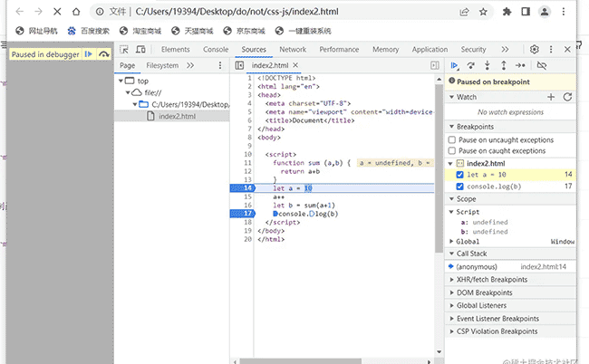This screenshot has width=589, height=364.
Task: Collapse the Breakpoints section
Action: 452,127
